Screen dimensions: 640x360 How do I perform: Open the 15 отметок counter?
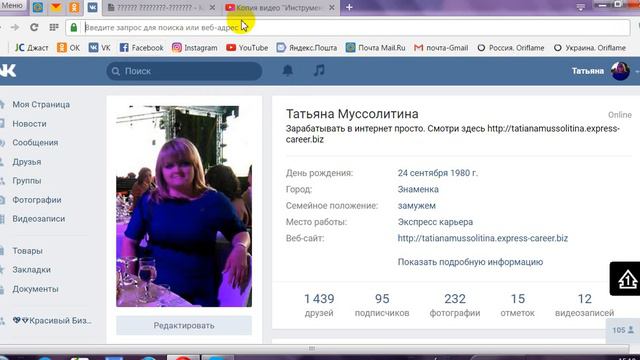pyautogui.click(x=518, y=305)
